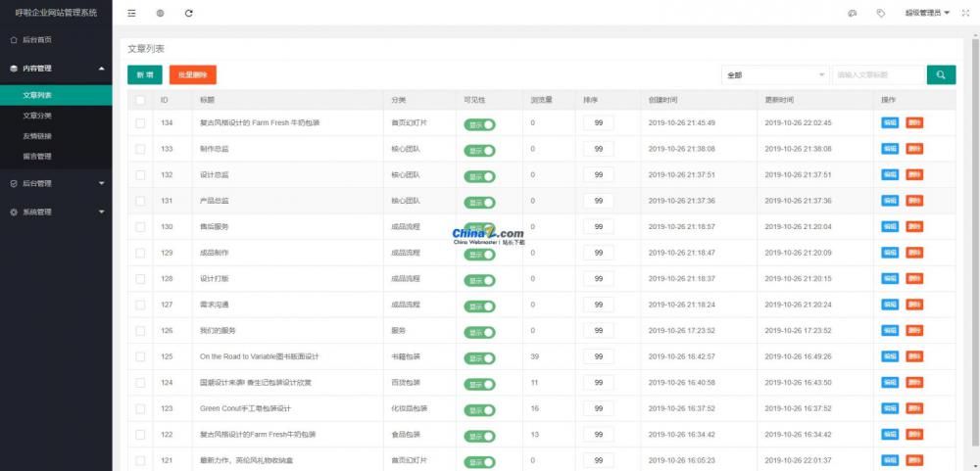Click 编辑 button for article ID 126
Screen dimensions: 980x471
point(890,330)
